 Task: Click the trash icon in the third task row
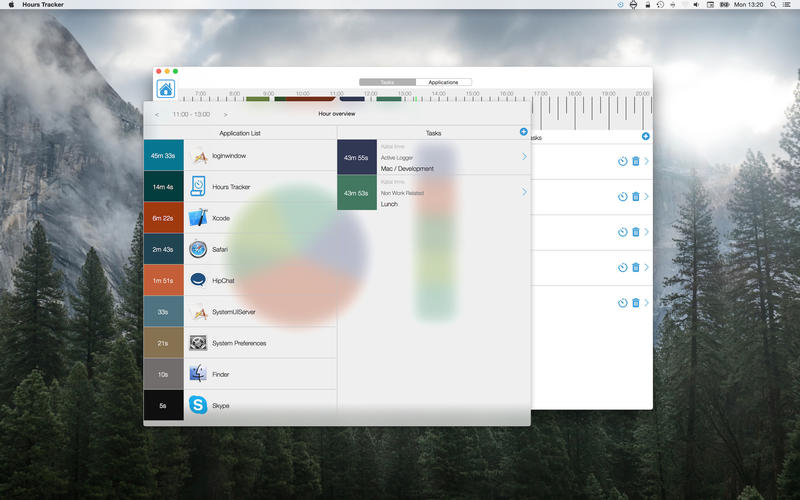[635, 232]
